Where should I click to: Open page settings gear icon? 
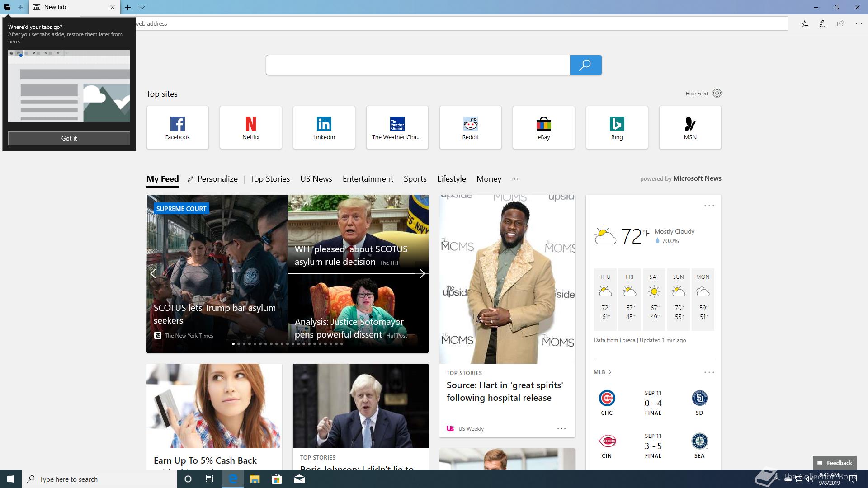coord(717,93)
